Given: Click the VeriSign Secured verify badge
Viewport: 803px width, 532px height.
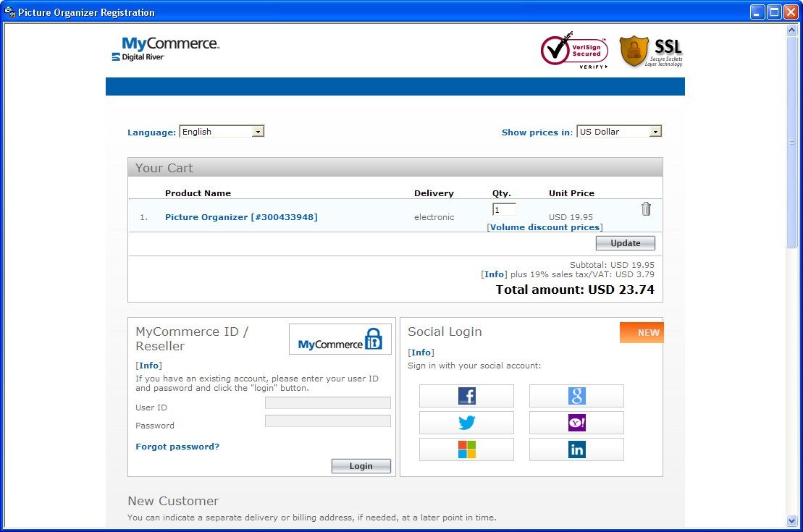Looking at the screenshot, I should click(574, 51).
